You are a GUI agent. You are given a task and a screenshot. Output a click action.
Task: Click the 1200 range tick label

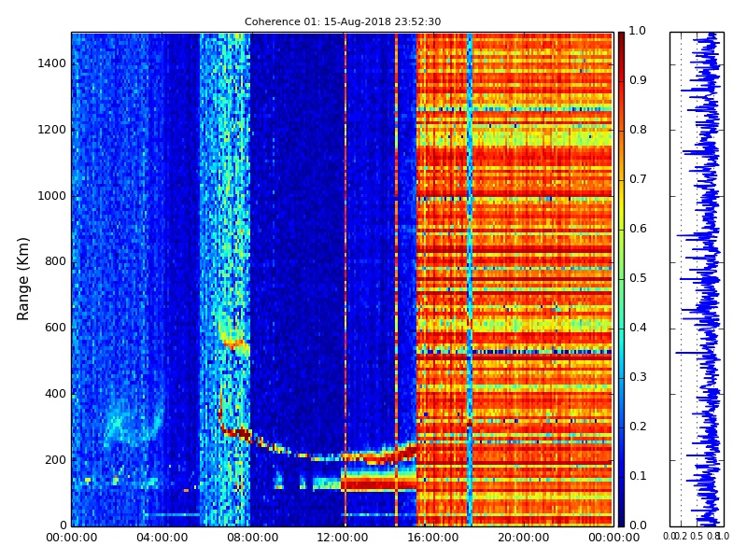click(x=52, y=130)
